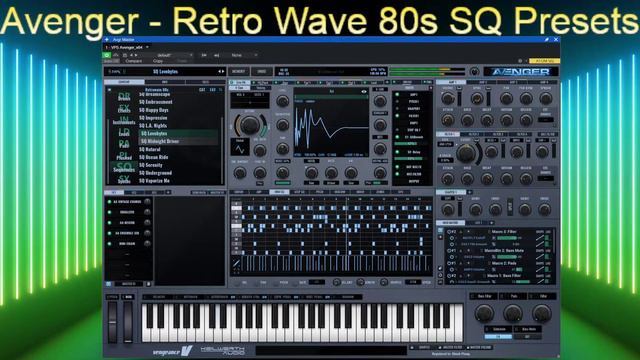The image size is (640, 360).
Task: Click the Bass Mute macro button
Action: [528, 329]
